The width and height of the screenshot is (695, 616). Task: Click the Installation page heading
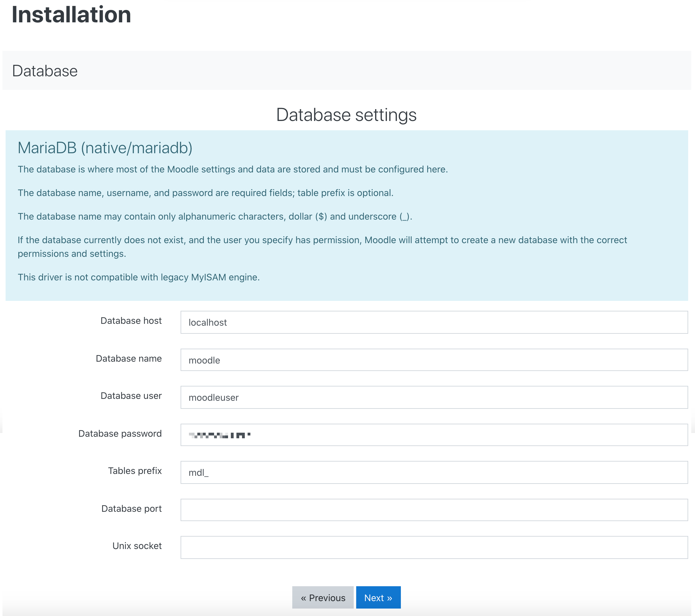coord(71,15)
